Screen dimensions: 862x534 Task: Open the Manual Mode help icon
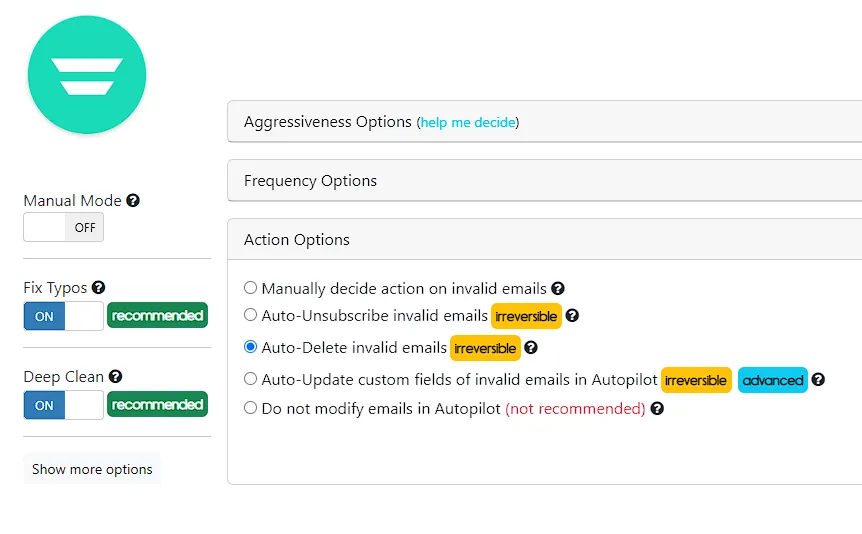tap(132, 200)
